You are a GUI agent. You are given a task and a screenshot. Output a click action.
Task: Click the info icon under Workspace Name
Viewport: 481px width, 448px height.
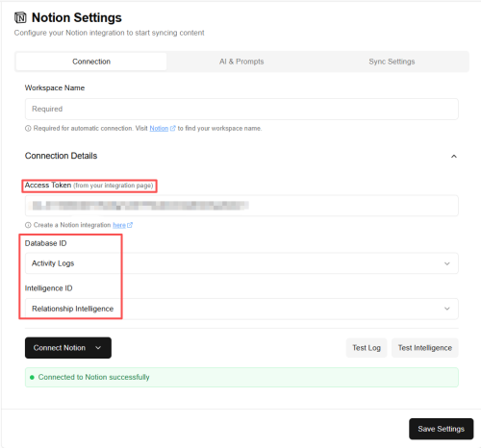pyautogui.click(x=28, y=129)
